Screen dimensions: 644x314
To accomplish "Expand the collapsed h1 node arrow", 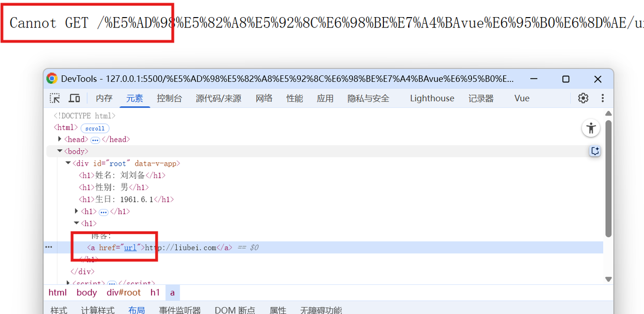I will (76, 212).
